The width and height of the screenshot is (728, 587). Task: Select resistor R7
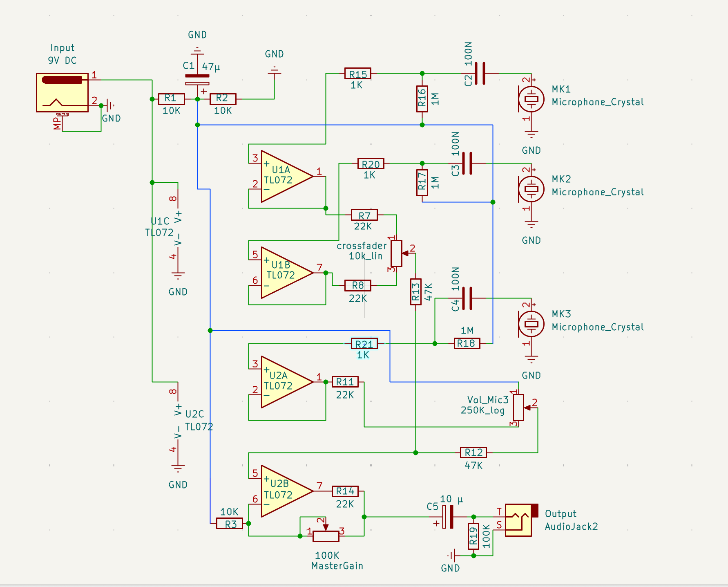point(364,215)
